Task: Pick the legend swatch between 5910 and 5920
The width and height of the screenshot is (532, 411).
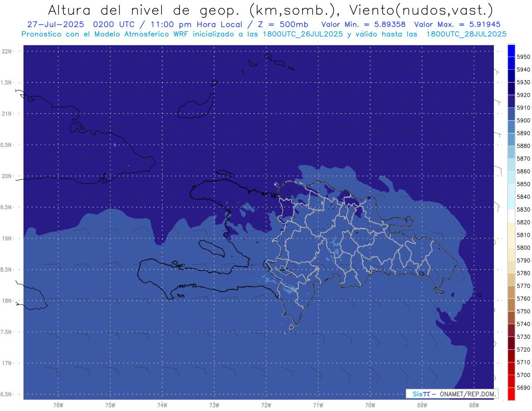Action: click(511, 101)
